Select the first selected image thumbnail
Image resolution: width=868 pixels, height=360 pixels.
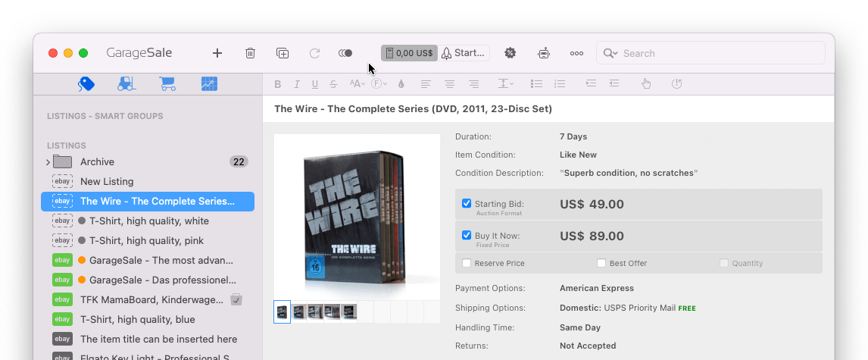point(283,311)
